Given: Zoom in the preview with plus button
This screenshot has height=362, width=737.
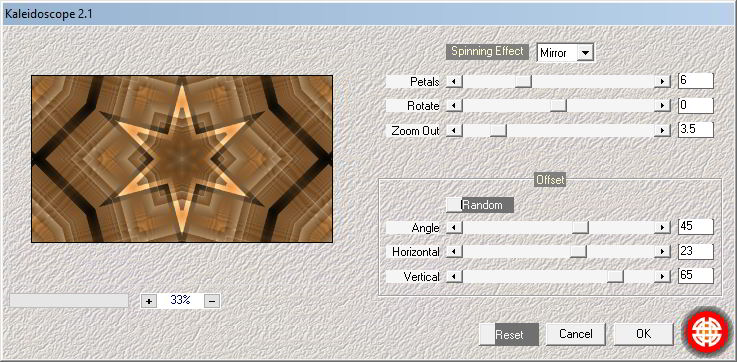Looking at the screenshot, I should [x=149, y=301].
